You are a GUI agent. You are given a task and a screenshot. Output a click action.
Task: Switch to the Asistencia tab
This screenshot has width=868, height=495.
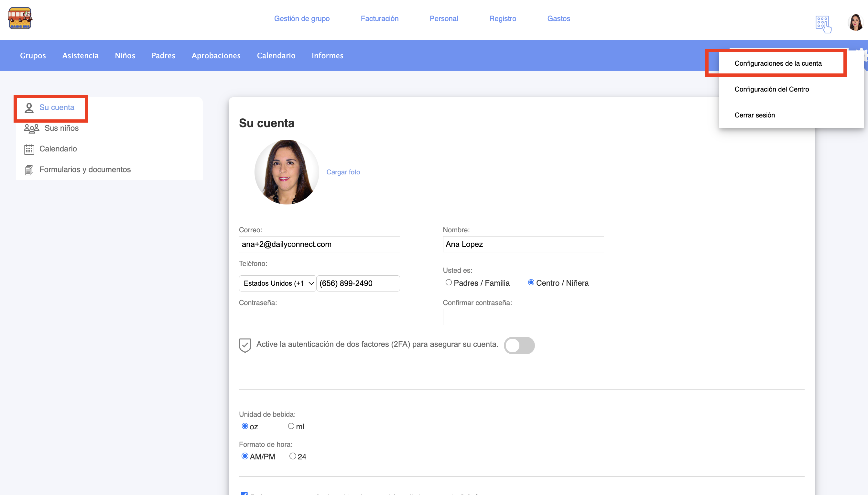point(80,55)
